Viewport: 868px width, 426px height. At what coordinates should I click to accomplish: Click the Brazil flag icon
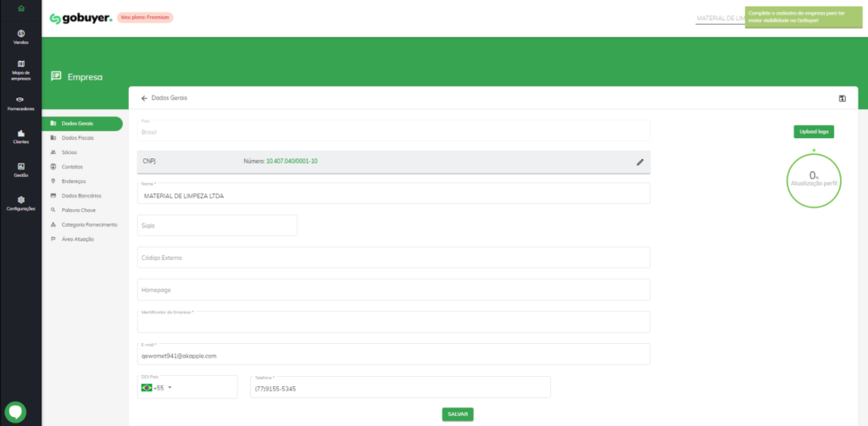point(147,388)
